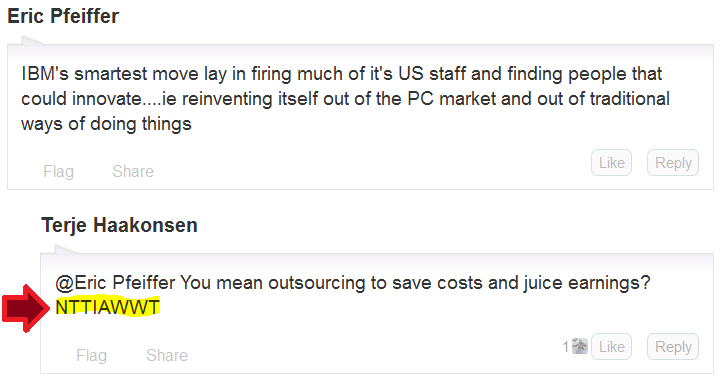Click the speech bubble pointer under Eric Pfeiffer

click(x=32, y=41)
